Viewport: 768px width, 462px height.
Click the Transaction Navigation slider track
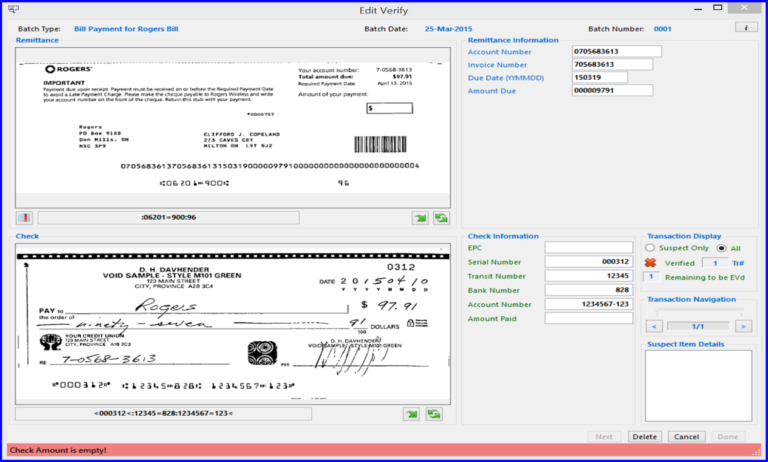pos(700,311)
